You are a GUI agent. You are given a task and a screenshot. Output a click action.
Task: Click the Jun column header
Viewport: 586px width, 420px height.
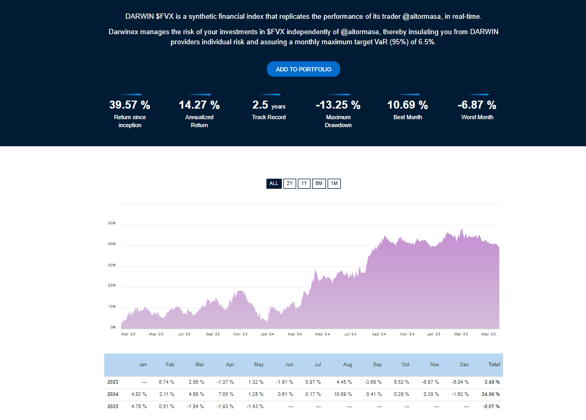[x=289, y=364]
